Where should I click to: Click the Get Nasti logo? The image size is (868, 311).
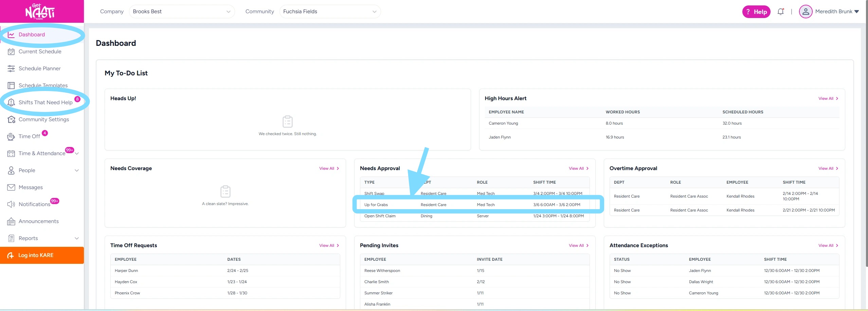40,12
